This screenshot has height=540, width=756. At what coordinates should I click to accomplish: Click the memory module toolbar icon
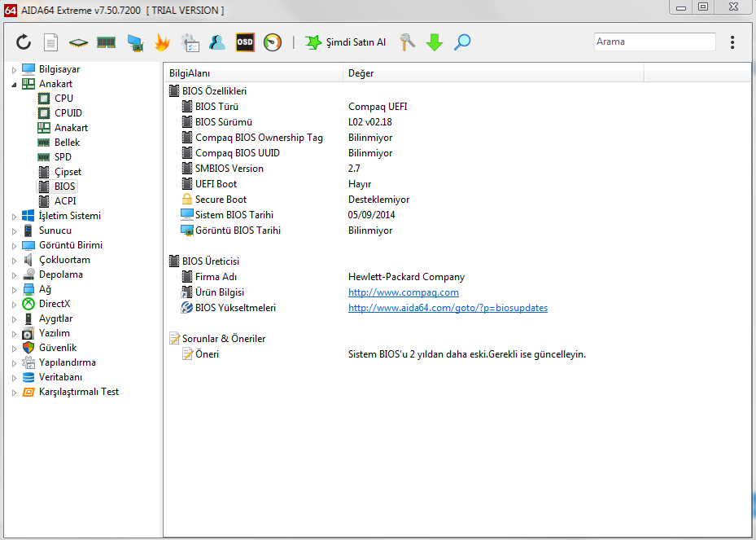pyautogui.click(x=106, y=42)
